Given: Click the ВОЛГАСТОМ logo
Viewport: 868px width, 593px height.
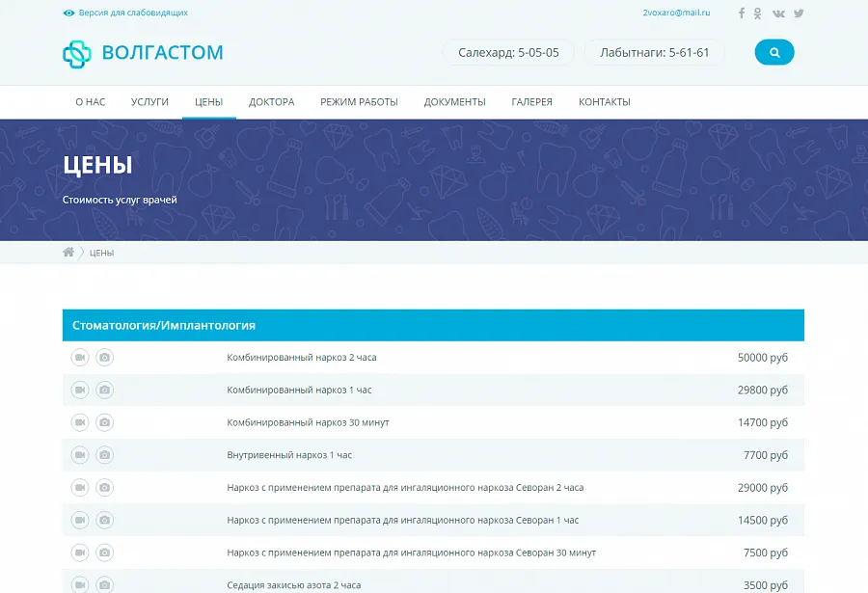Looking at the screenshot, I should (143, 53).
